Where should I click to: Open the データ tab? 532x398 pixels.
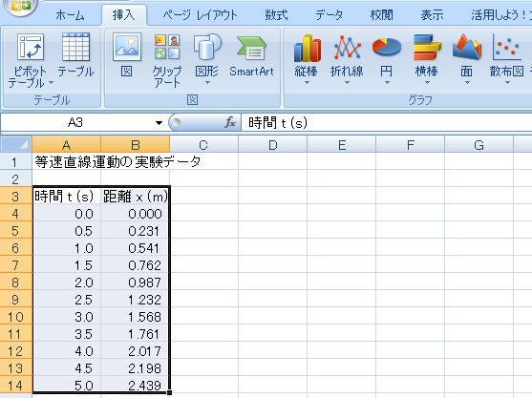(329, 15)
